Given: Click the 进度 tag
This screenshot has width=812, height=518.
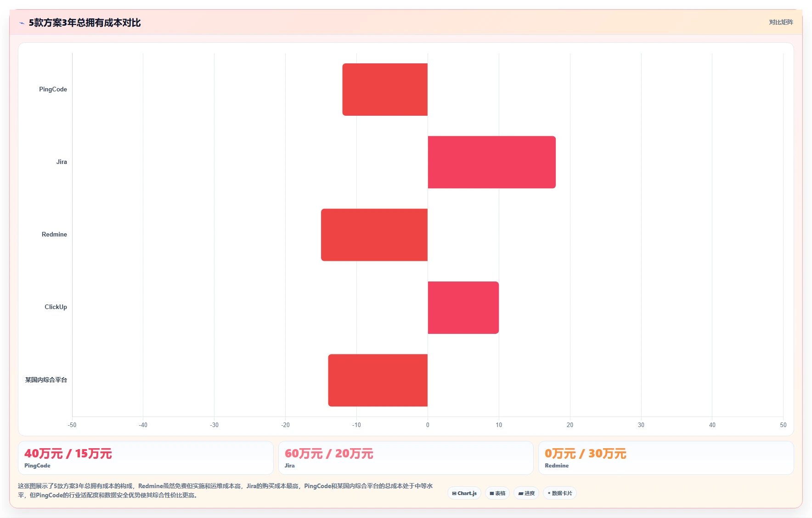Looking at the screenshot, I should tap(526, 493).
